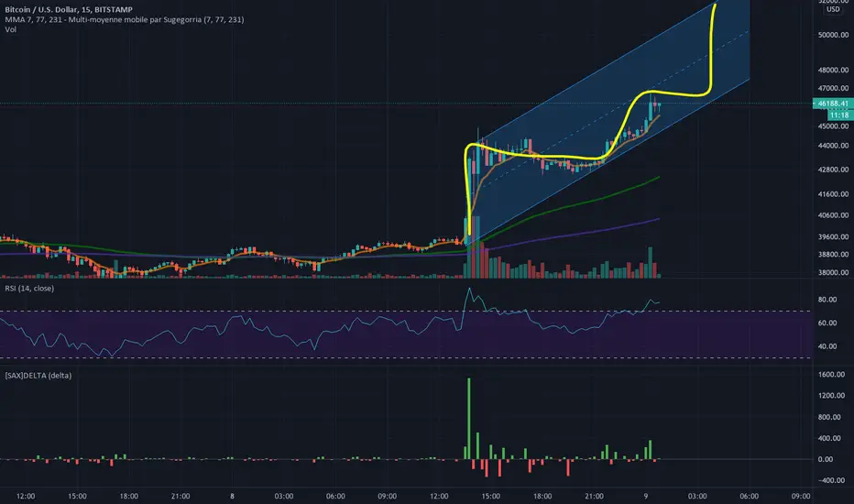854x504 pixels.
Task: Click the Vol indicator label
Action: [x=10, y=29]
